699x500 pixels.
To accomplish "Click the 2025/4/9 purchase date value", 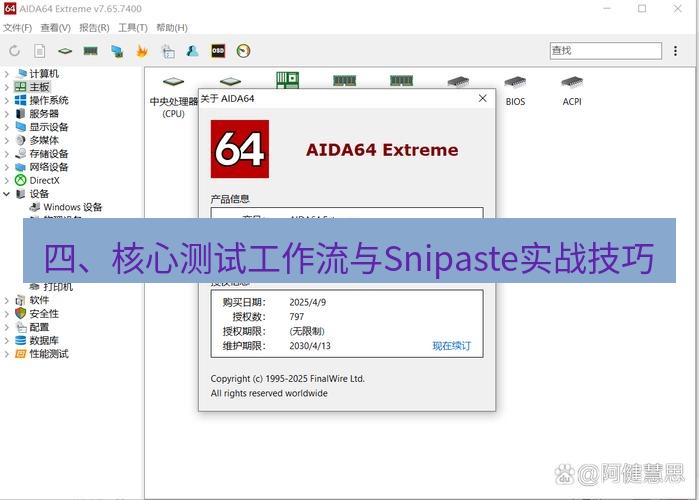I will click(x=308, y=302).
